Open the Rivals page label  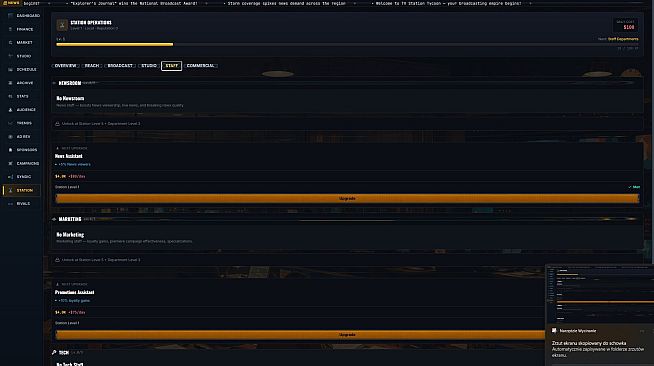23,204
